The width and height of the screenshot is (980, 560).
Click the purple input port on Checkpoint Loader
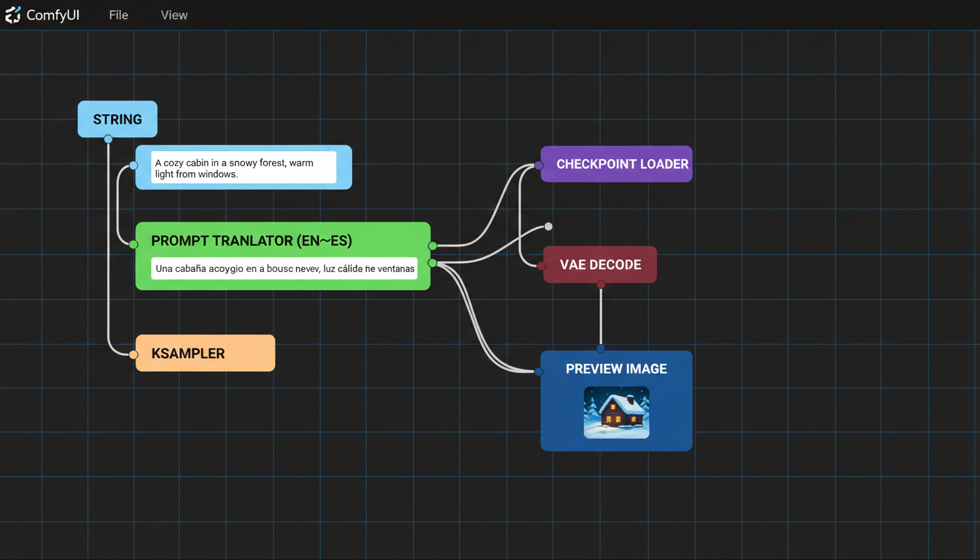tap(538, 166)
